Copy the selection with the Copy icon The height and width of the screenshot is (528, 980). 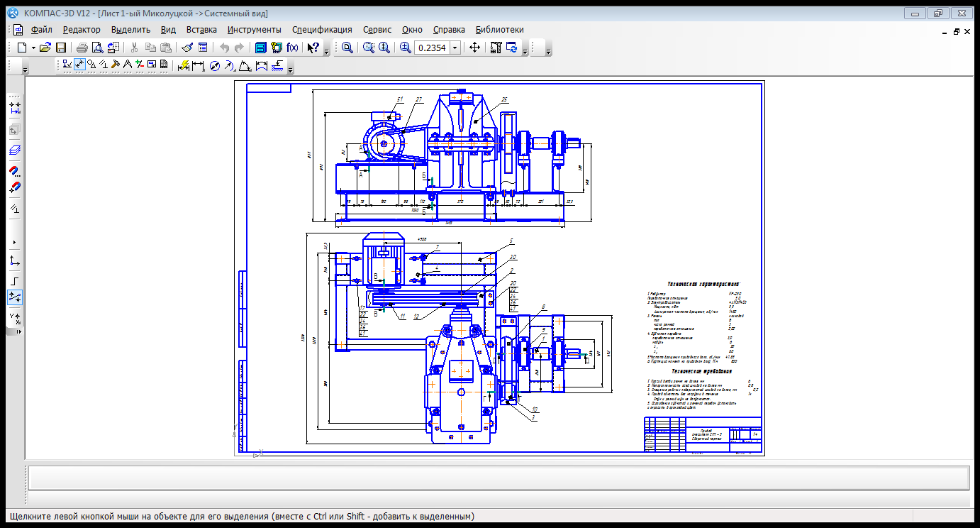[x=150, y=48]
